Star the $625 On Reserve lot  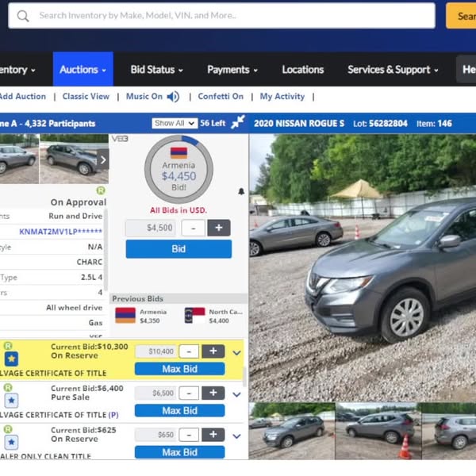[x=11, y=441]
